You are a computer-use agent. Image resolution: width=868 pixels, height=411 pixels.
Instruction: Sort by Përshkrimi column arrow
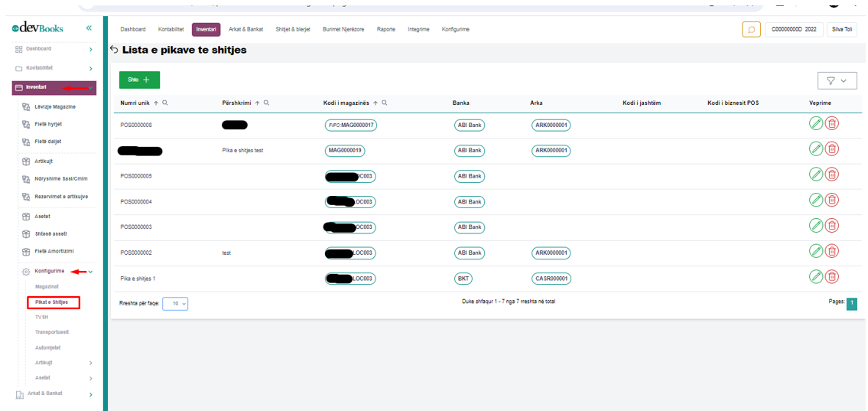(x=256, y=103)
